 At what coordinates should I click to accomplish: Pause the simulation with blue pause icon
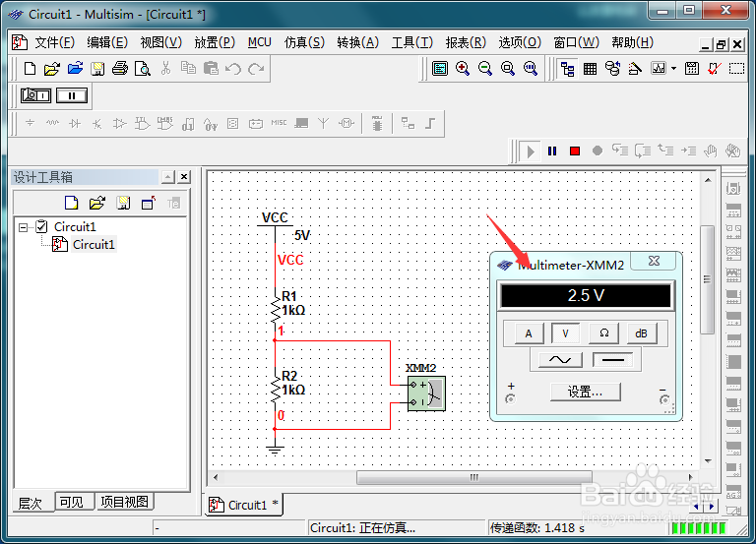point(552,151)
